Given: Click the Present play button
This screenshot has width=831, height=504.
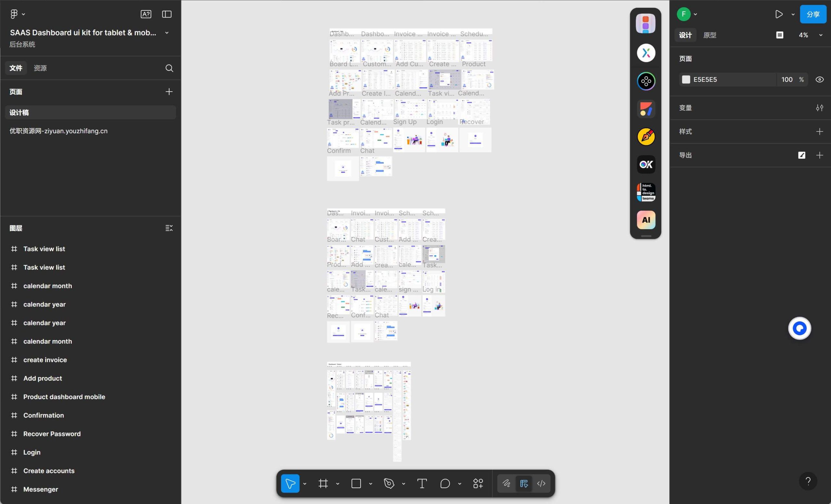Looking at the screenshot, I should (x=779, y=14).
